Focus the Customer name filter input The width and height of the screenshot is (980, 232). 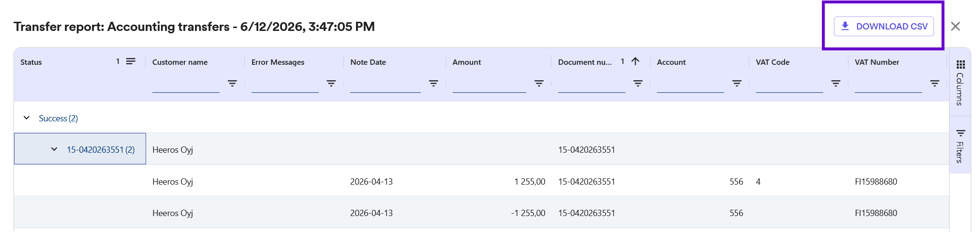(x=186, y=84)
